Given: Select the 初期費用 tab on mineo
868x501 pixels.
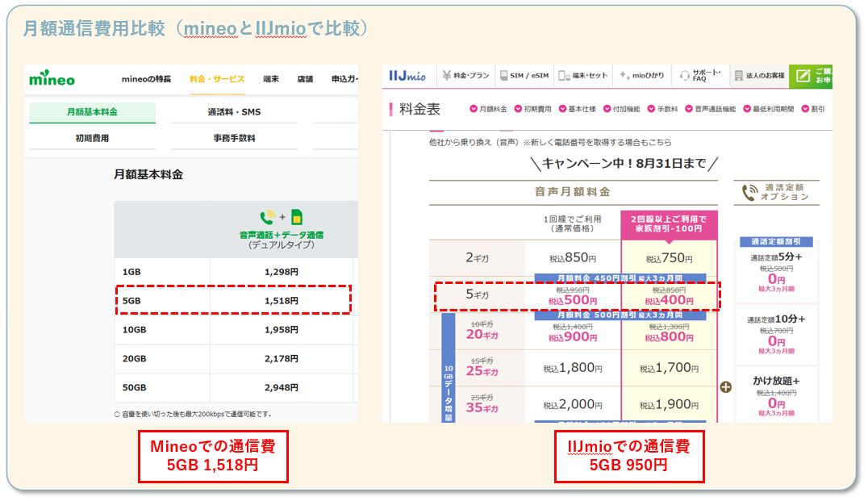Looking at the screenshot, I should (x=93, y=139).
